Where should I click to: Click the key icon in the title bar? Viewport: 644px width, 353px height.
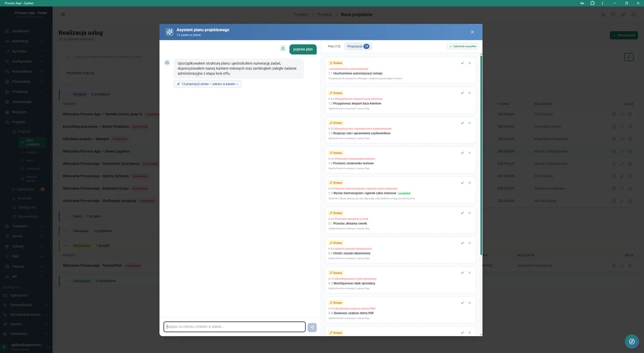(x=582, y=3)
